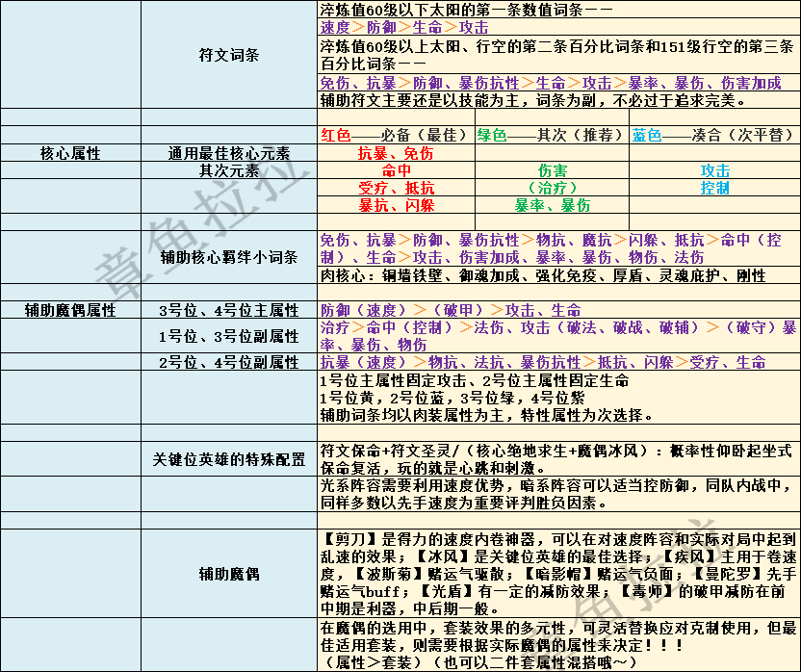This screenshot has width=801, height=672.
Task: Click the 绿色——其次（推荐） legend cell
Action: point(553,135)
